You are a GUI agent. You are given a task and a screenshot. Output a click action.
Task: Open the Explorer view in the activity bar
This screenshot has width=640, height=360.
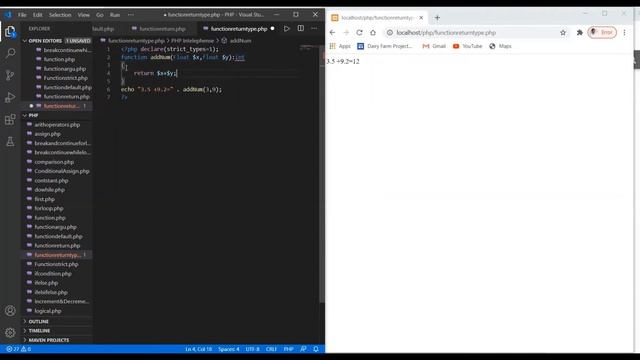(10, 32)
